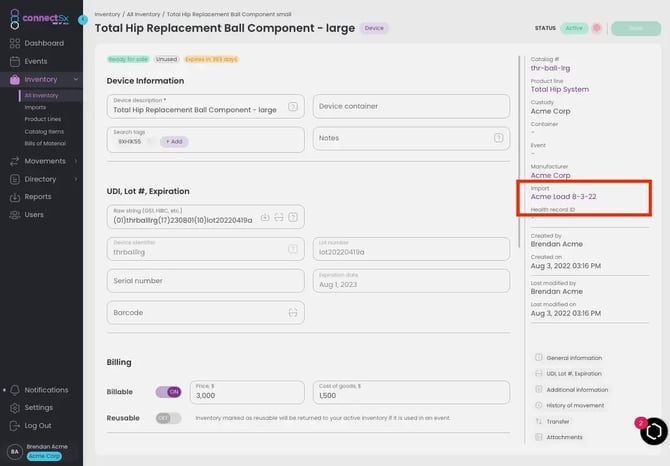Click the scan icon in Raw string field
The image size is (670, 466).
click(279, 217)
